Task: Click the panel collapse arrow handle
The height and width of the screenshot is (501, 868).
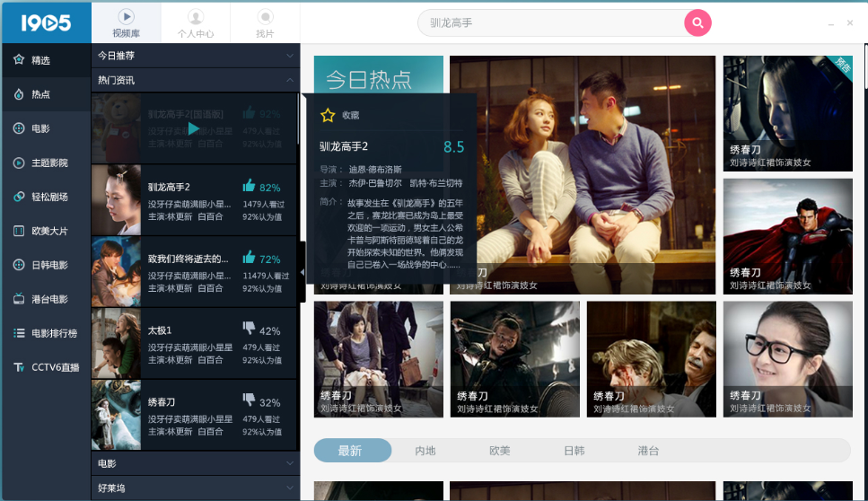Action: [302, 272]
